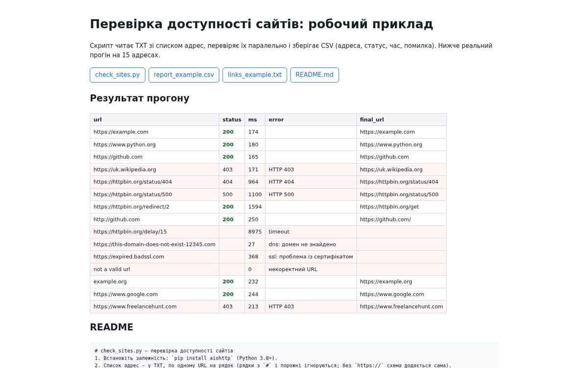Select the http://github.com url cell
This screenshot has width=588, height=368.
click(154, 219)
